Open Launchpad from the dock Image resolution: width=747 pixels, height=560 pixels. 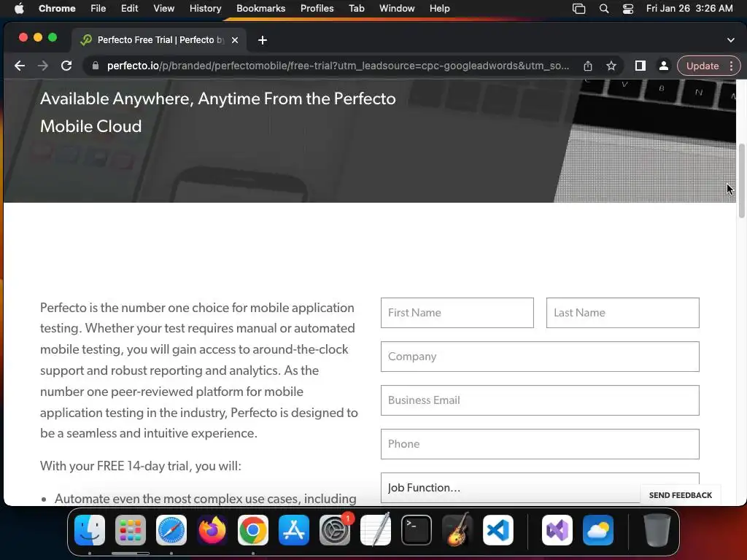pos(131,530)
